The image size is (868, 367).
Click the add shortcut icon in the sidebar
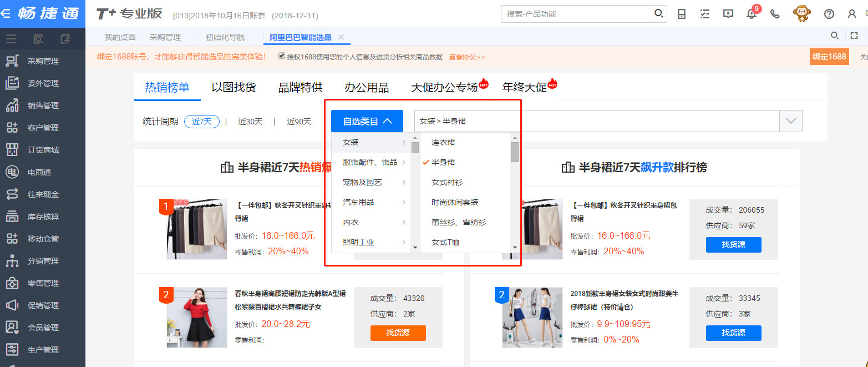[x=65, y=39]
